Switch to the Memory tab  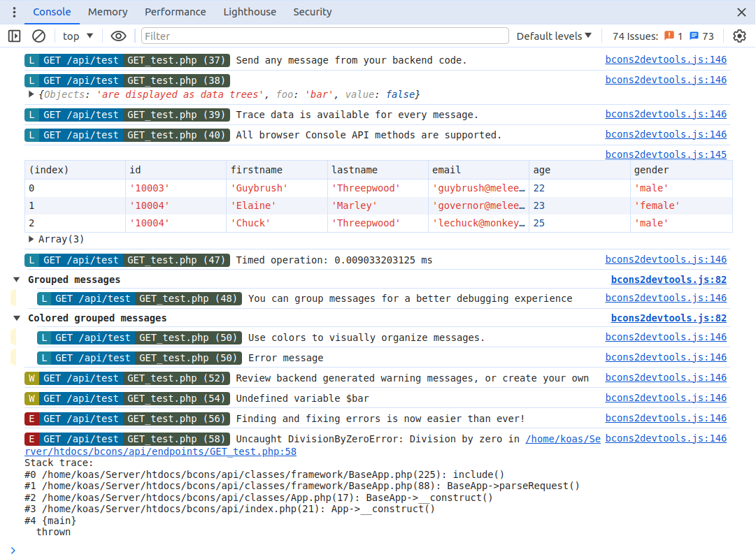108,12
